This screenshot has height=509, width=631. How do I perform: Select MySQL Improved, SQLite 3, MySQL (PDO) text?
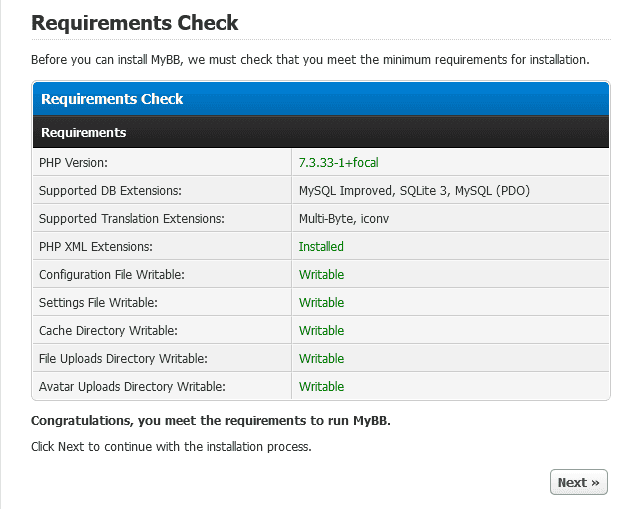414,190
